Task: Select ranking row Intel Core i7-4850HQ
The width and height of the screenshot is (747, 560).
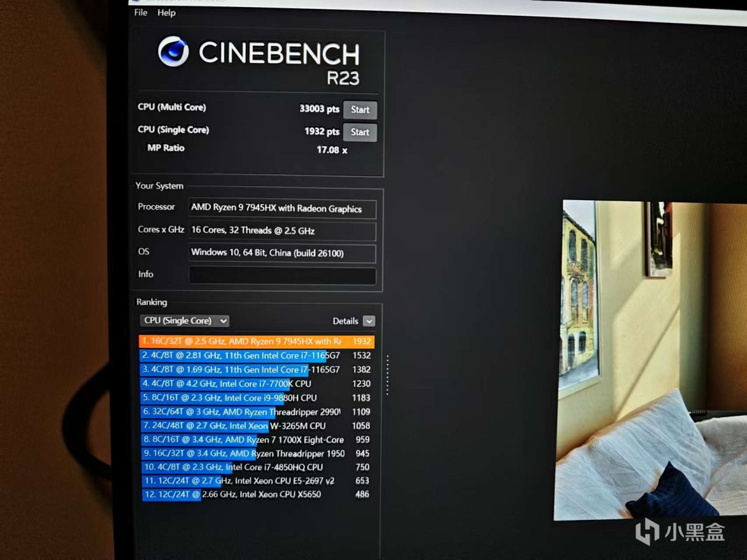Action: point(257,467)
